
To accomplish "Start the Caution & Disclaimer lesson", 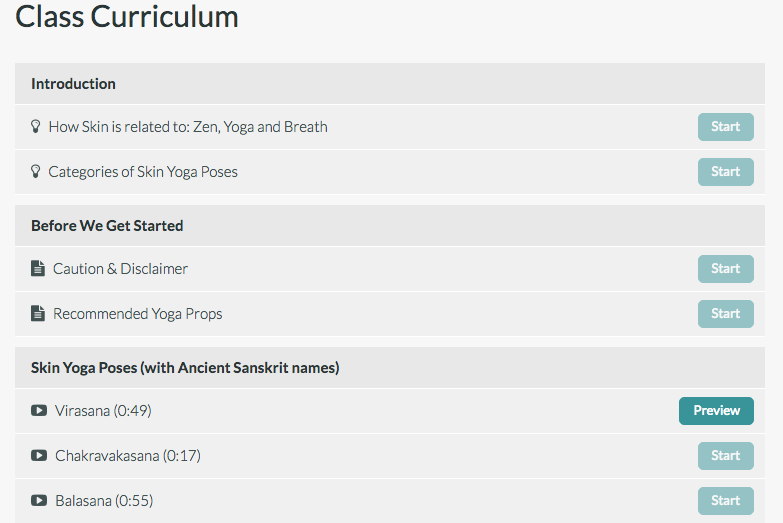I will tap(726, 269).
